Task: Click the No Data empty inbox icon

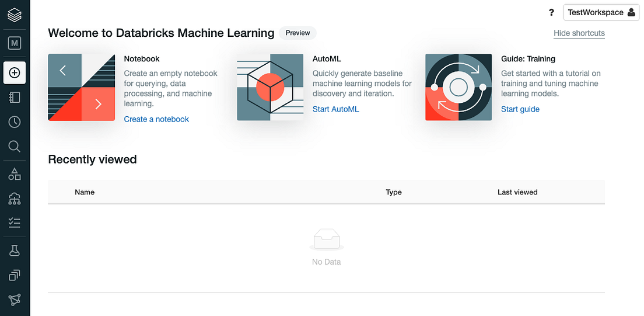Action: [x=327, y=240]
